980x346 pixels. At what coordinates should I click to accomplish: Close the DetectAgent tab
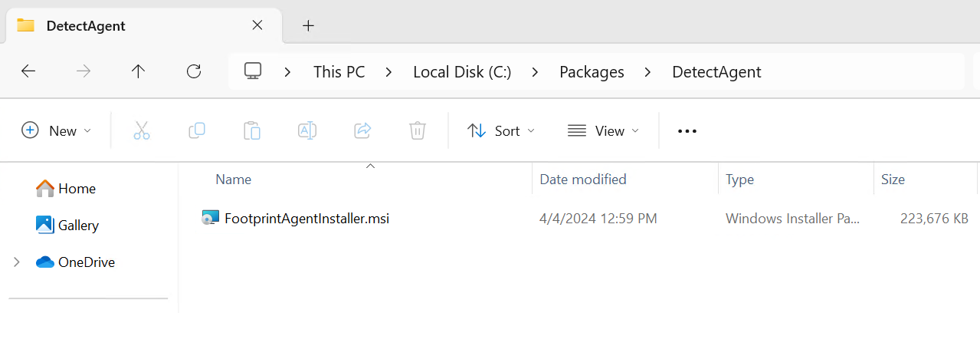point(257,25)
